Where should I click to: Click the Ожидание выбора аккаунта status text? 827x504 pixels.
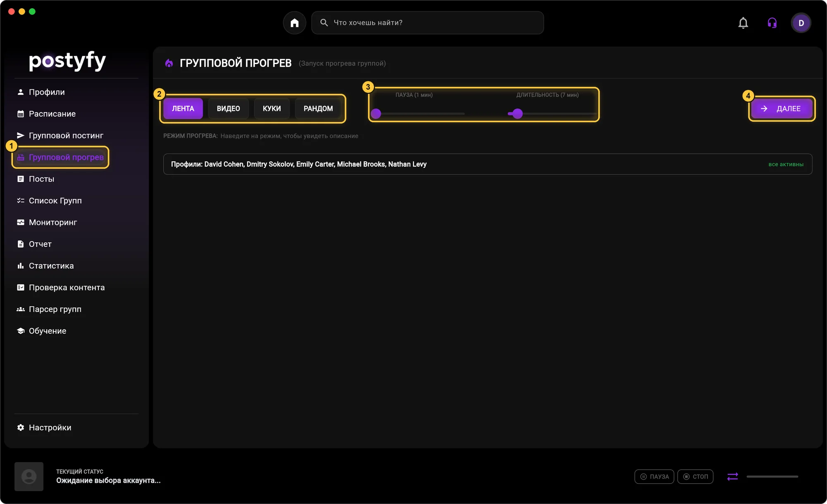coord(108,480)
